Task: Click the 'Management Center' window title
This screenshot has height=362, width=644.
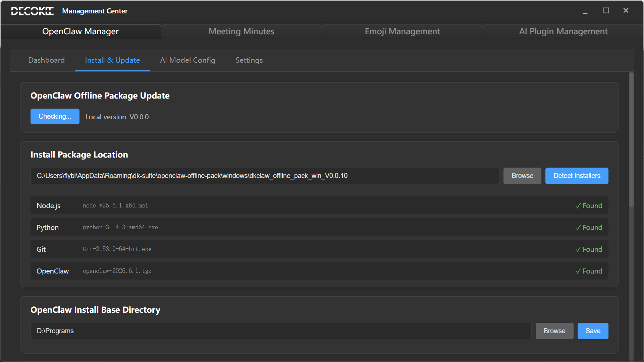Action: click(95, 11)
